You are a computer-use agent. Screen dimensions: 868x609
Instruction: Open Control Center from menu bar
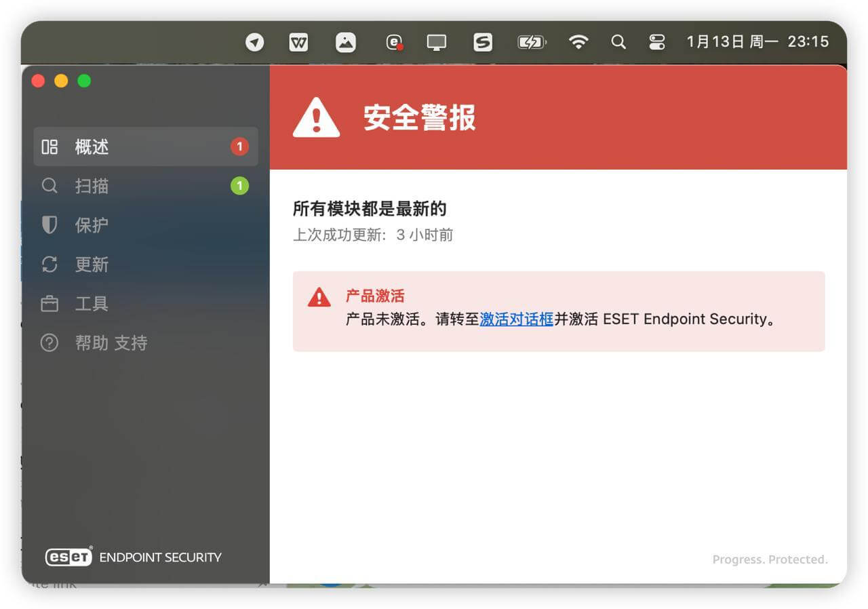tap(657, 42)
